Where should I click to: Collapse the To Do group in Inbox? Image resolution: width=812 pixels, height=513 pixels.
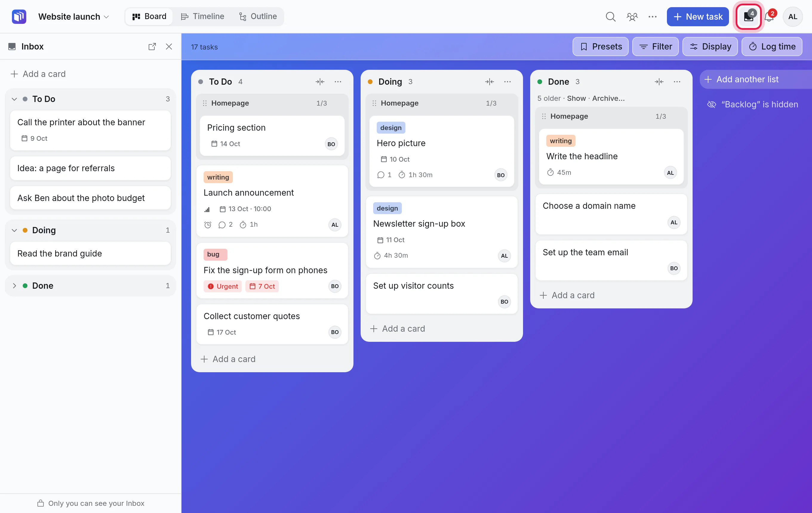[14, 99]
